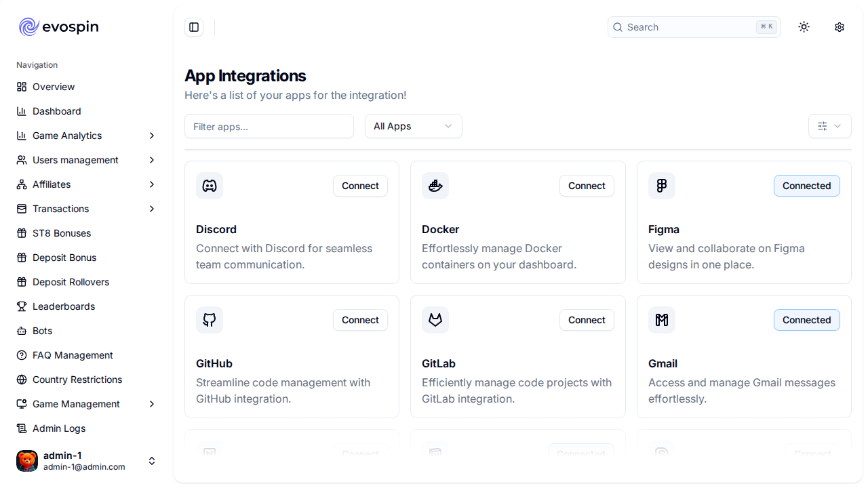Screen dimensions: 868x488
Task: Expand the Affiliates submenu chevron
Action: click(152, 184)
